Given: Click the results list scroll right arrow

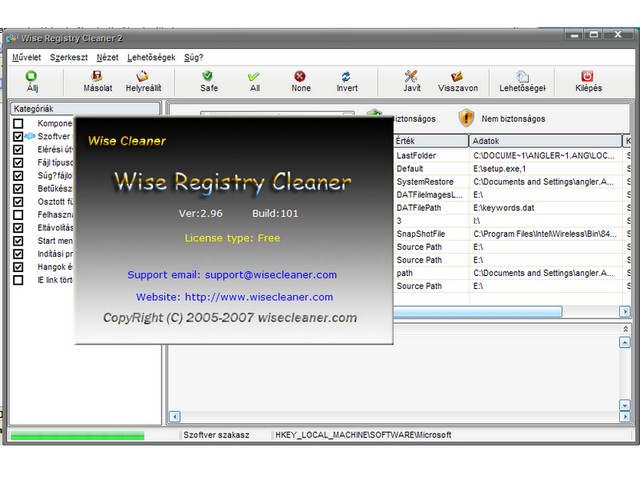Looking at the screenshot, I should [625, 312].
